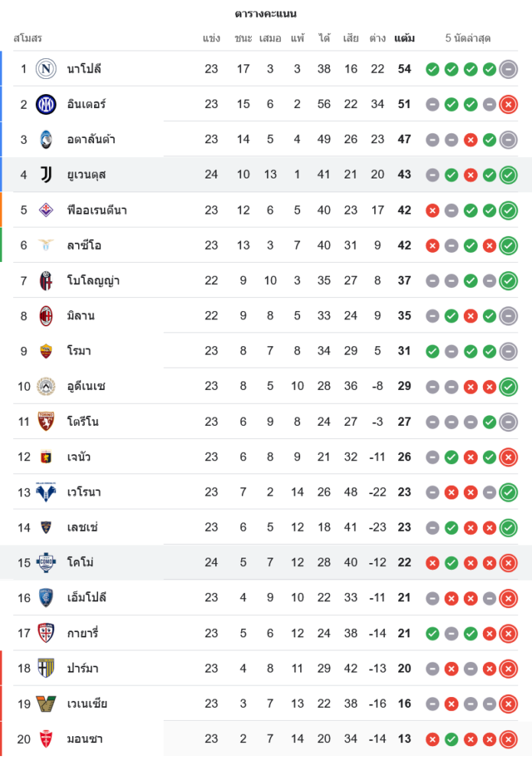Viewport: 532px width, 766px height.
Task: Click Inter's latest match loss icon
Action: [508, 104]
